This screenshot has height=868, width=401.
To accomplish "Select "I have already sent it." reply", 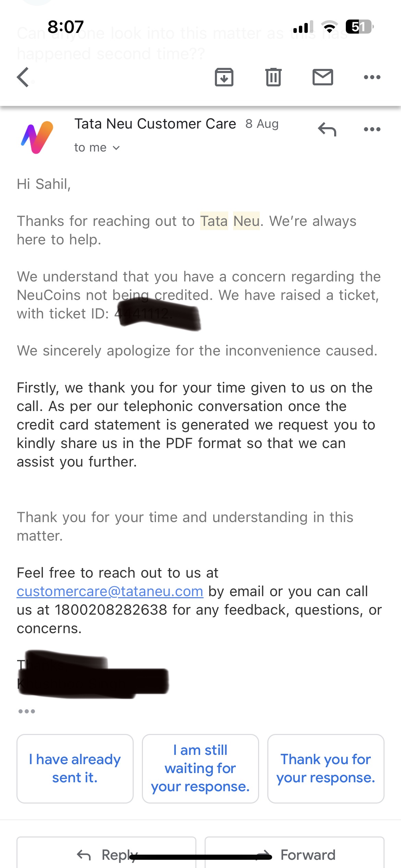I will 75,769.
